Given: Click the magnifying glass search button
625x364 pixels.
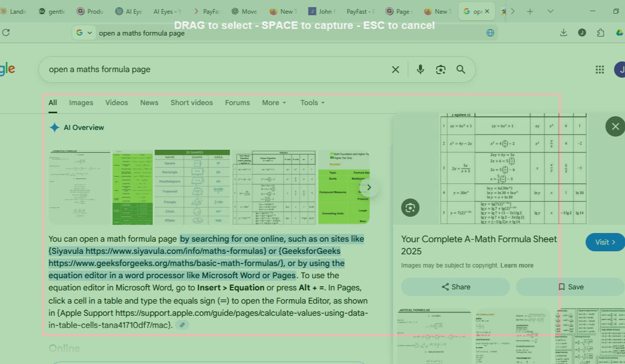Looking at the screenshot, I should (x=461, y=70).
